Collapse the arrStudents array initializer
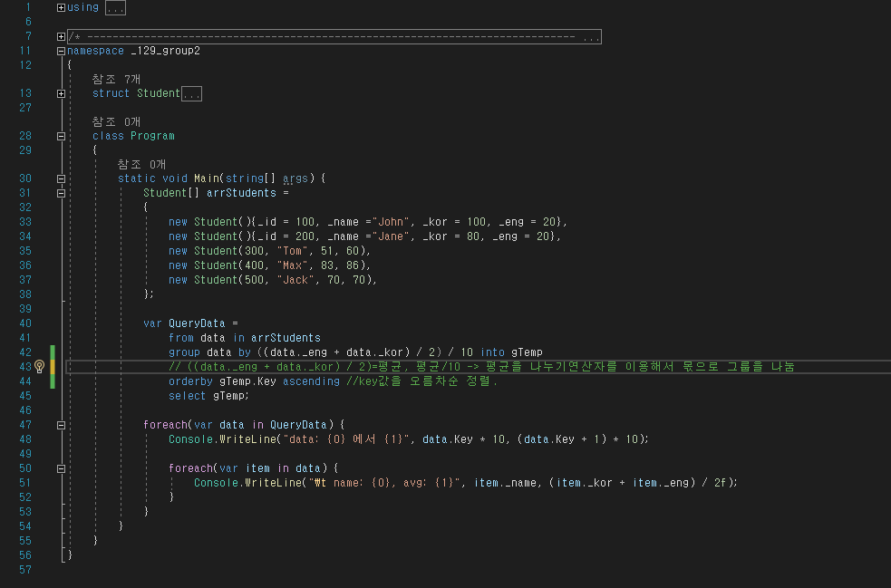891x588 pixels. click(61, 193)
